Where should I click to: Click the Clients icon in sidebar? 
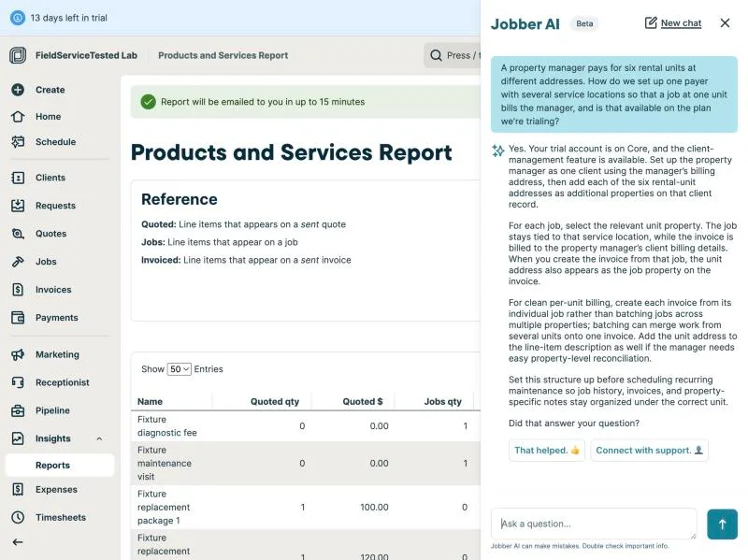click(x=18, y=178)
